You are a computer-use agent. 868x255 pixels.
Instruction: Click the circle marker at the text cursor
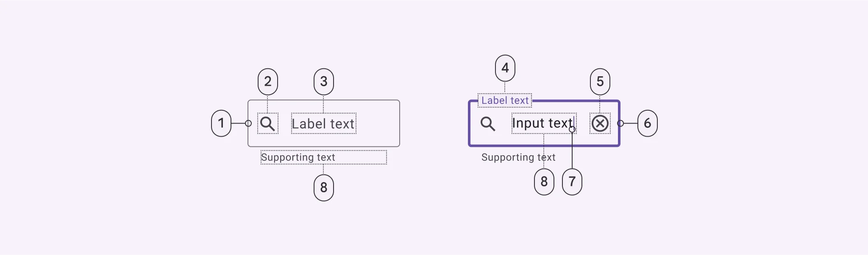pos(572,129)
